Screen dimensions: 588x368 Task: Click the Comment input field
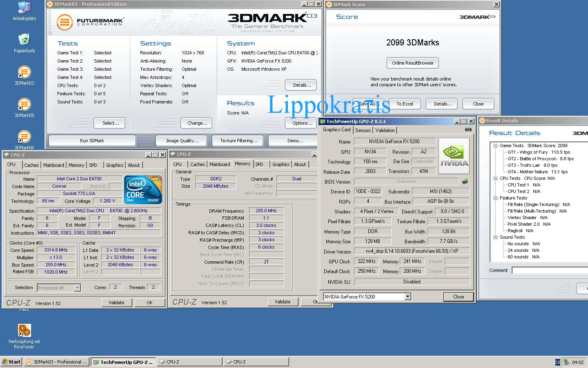click(x=550, y=270)
